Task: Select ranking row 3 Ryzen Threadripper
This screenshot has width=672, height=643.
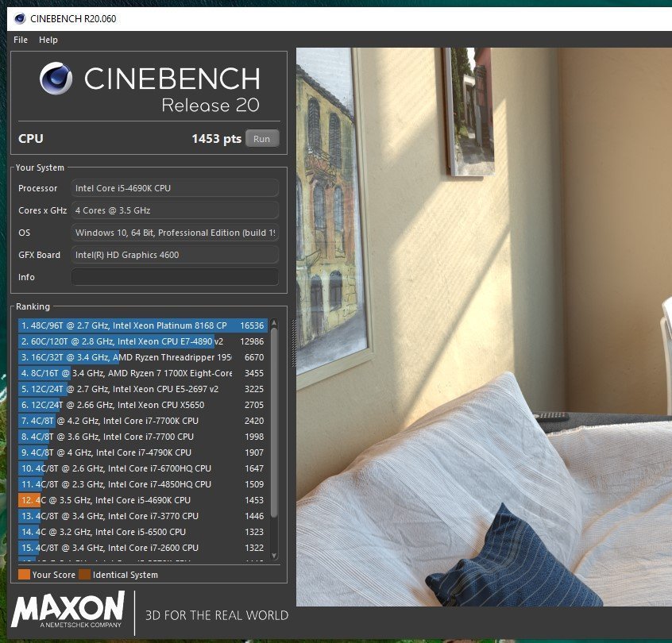Action: 143,357
